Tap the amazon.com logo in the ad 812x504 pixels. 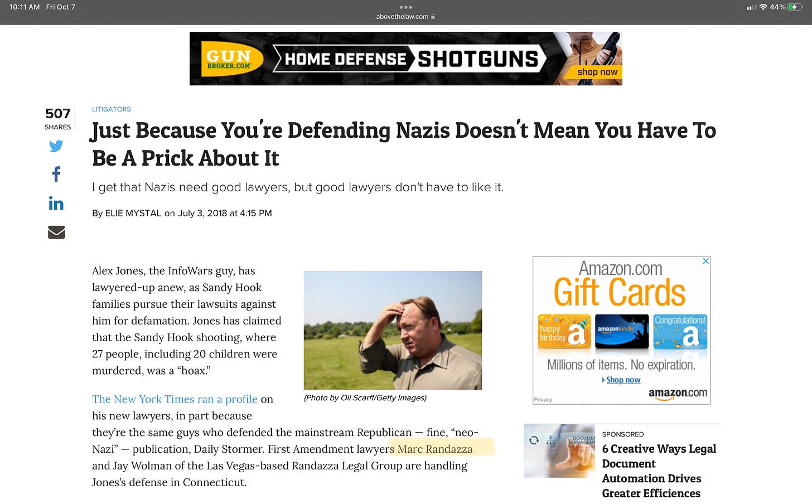[x=678, y=393]
